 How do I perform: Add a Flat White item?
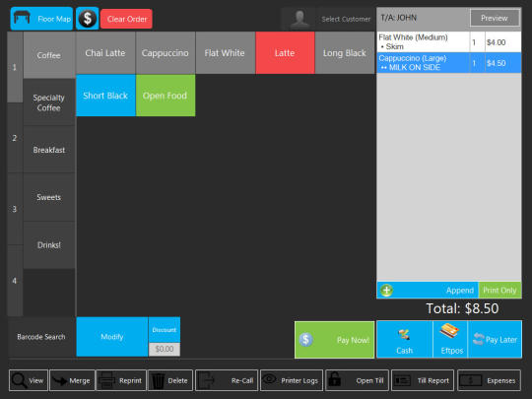[x=226, y=53]
